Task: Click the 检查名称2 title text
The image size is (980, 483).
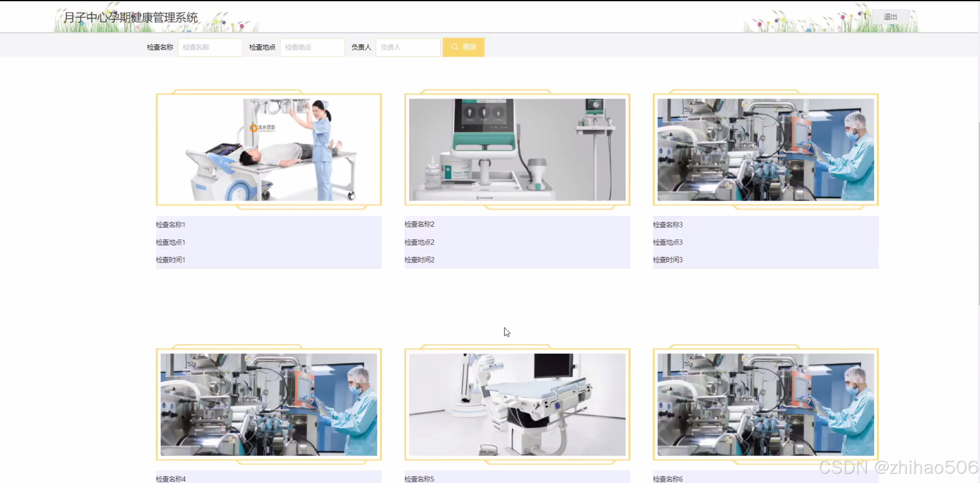Action: tap(419, 224)
